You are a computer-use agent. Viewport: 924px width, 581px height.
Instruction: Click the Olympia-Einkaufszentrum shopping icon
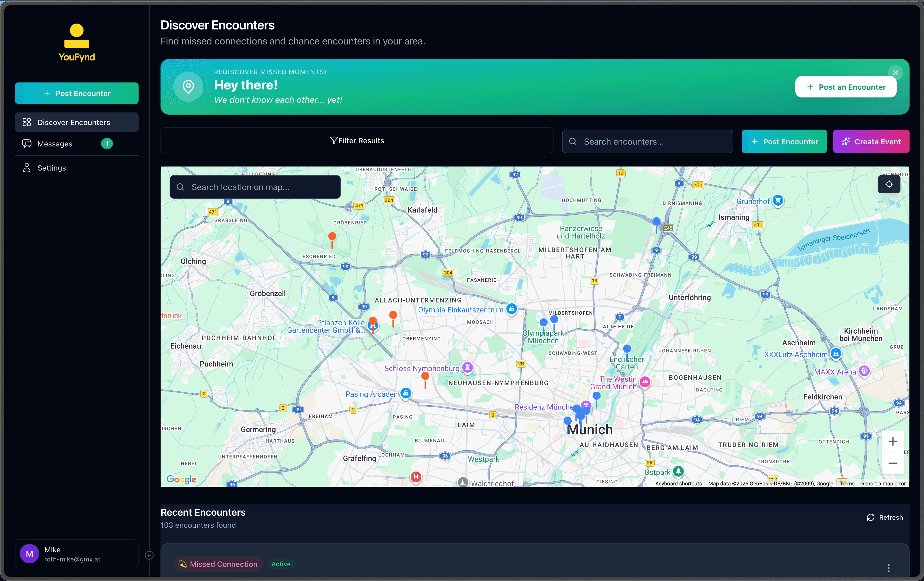coord(511,309)
